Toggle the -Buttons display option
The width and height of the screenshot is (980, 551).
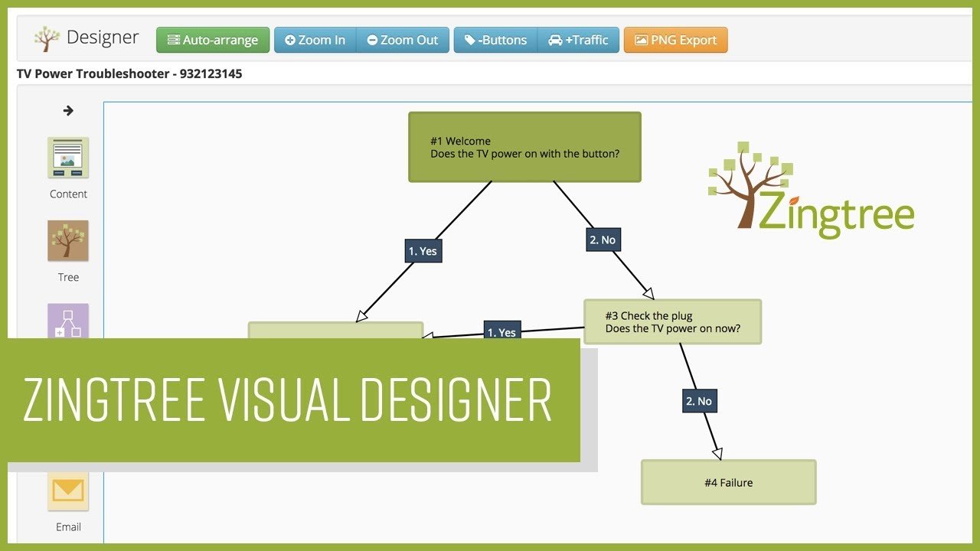point(496,40)
